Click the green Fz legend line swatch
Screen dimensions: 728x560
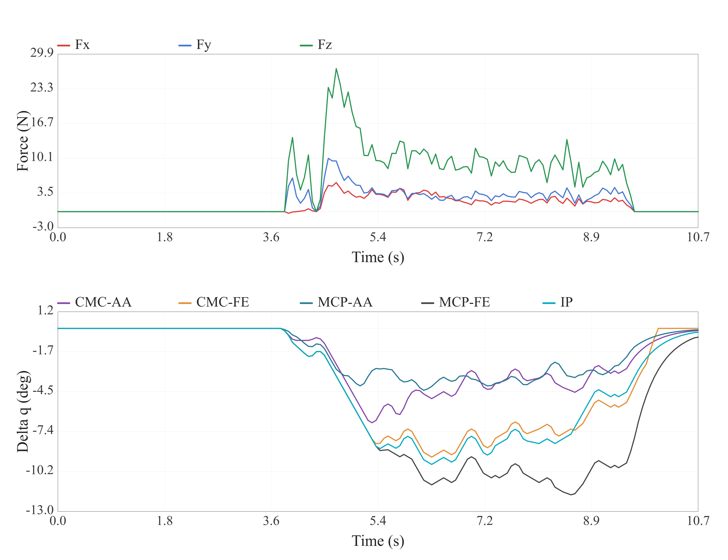pos(306,45)
